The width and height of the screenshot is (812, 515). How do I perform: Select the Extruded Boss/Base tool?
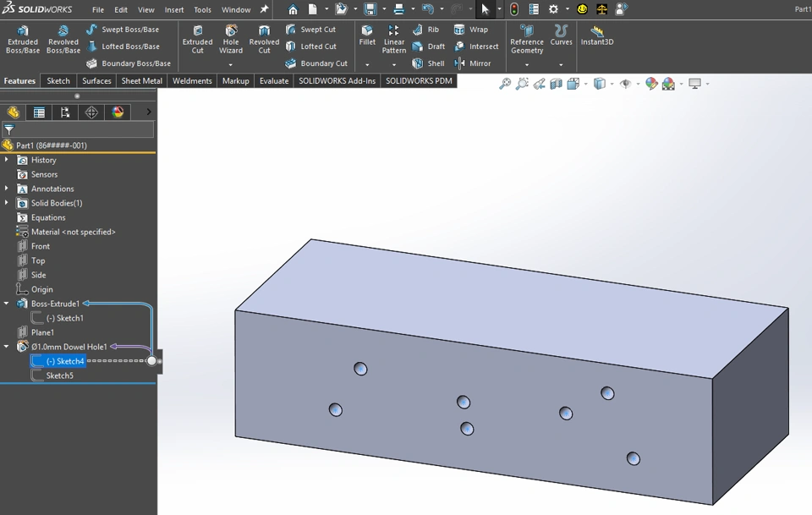(23, 39)
